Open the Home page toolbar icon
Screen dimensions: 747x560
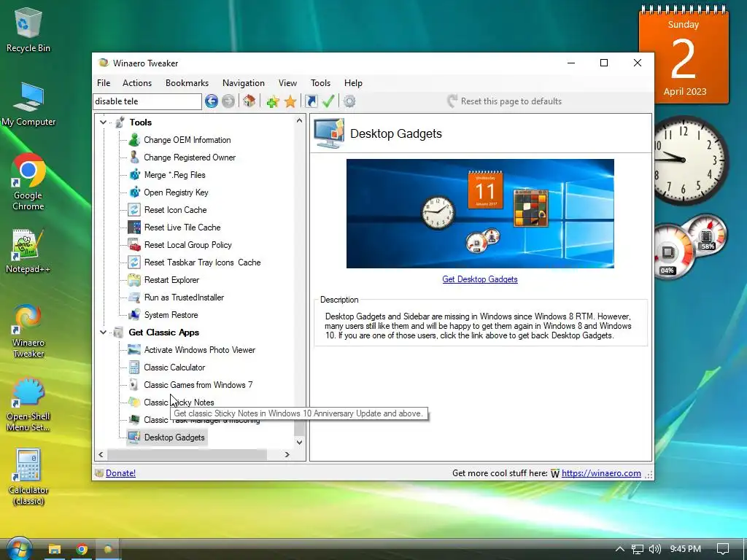249,101
